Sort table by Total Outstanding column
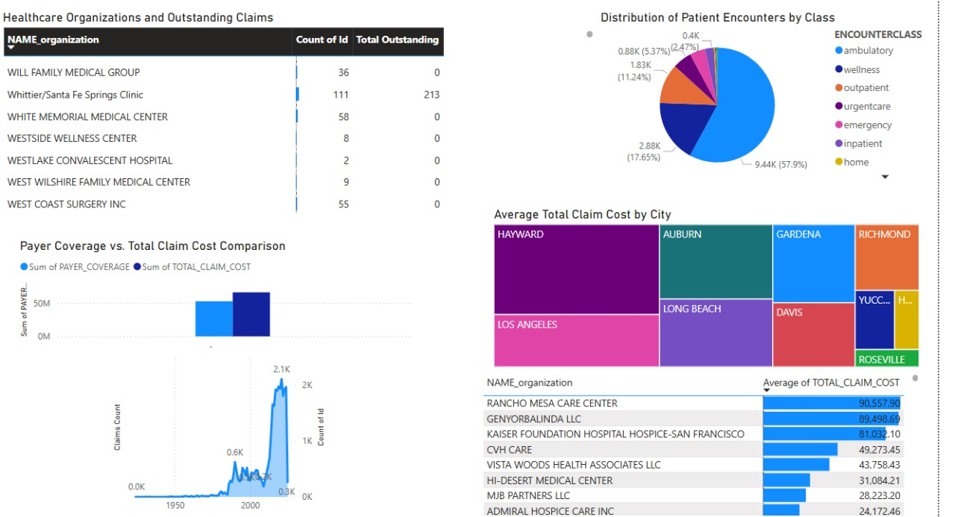Screen dimensions: 955x517 397,40
